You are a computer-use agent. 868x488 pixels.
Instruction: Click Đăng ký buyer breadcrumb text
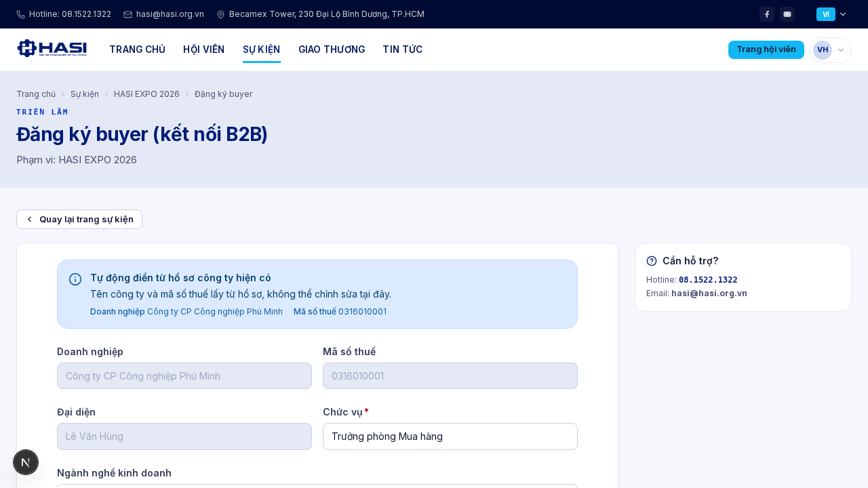(x=223, y=94)
